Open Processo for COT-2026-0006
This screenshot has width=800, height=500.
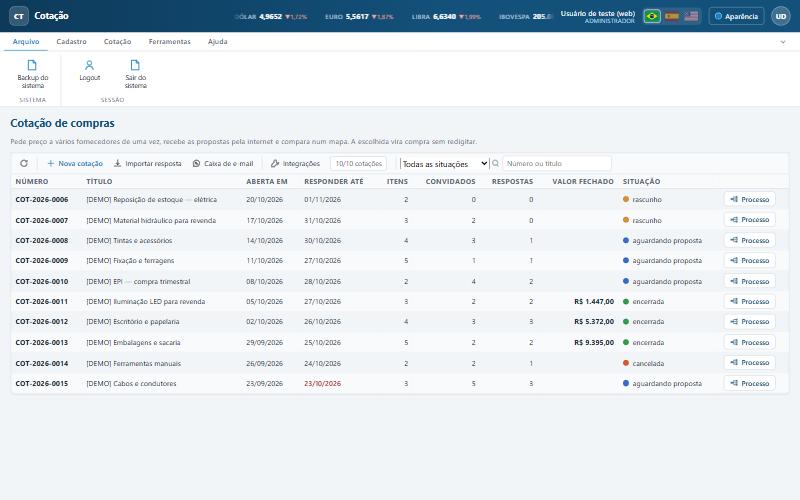tap(749, 199)
